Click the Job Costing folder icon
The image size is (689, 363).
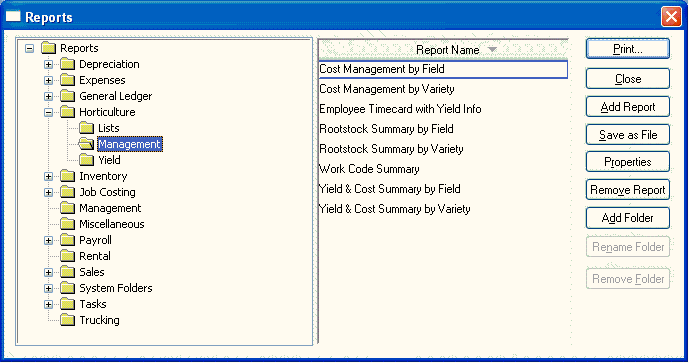point(67,192)
